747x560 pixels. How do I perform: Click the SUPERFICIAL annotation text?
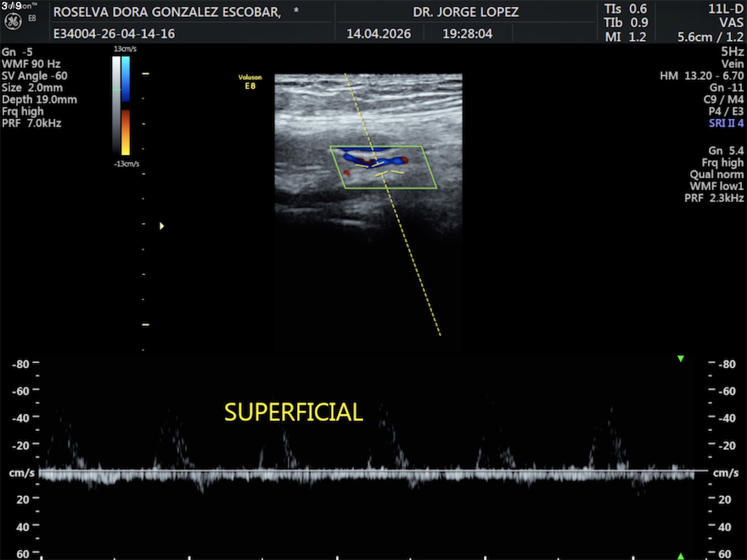point(293,412)
